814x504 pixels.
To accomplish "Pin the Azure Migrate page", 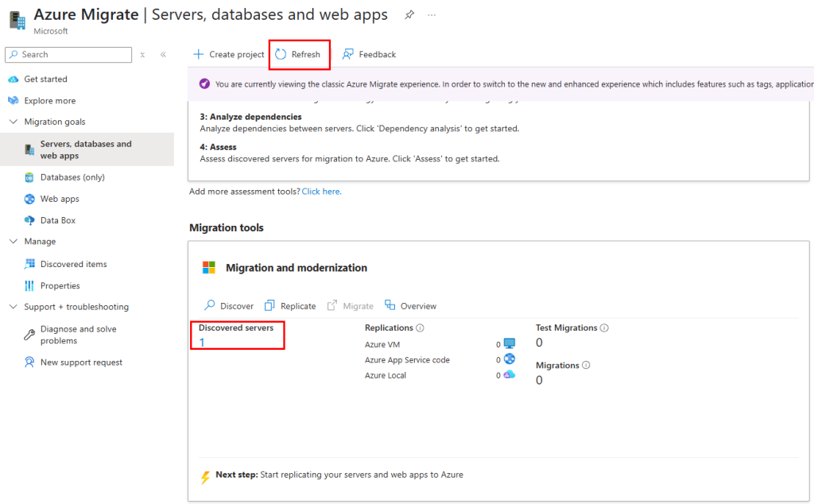I will click(409, 15).
